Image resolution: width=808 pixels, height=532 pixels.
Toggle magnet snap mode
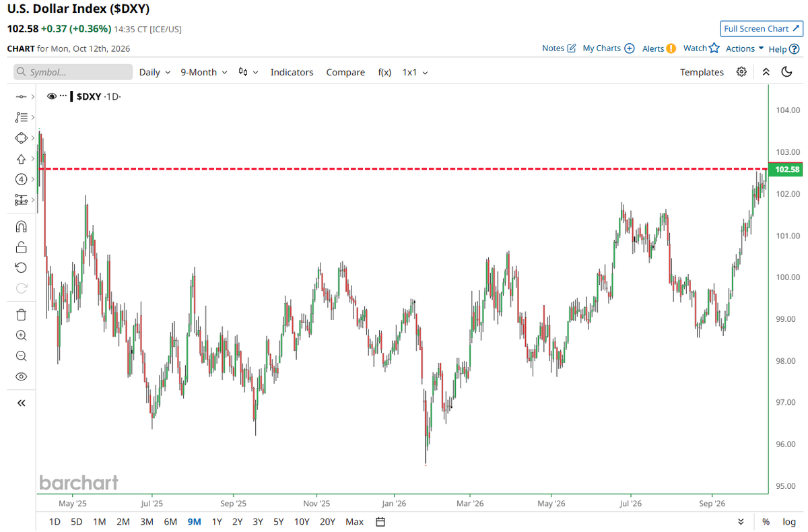point(21,227)
